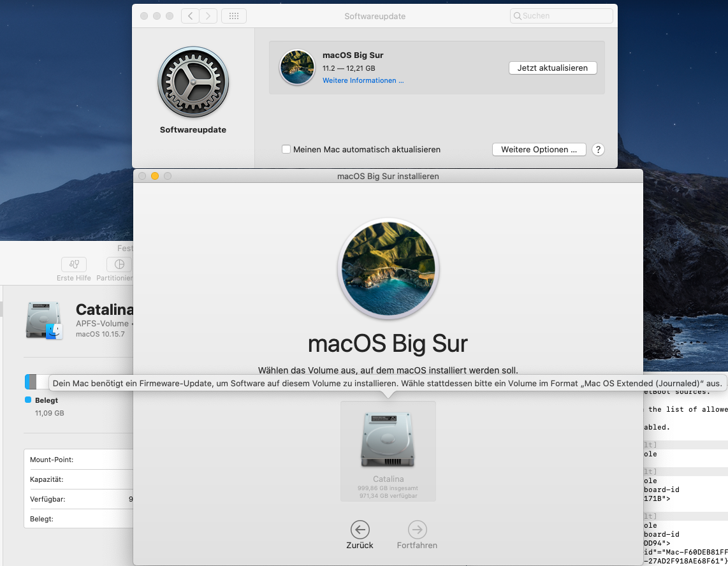Minimize the macOS Big Sur installer window
728x566 pixels.
[x=155, y=176]
